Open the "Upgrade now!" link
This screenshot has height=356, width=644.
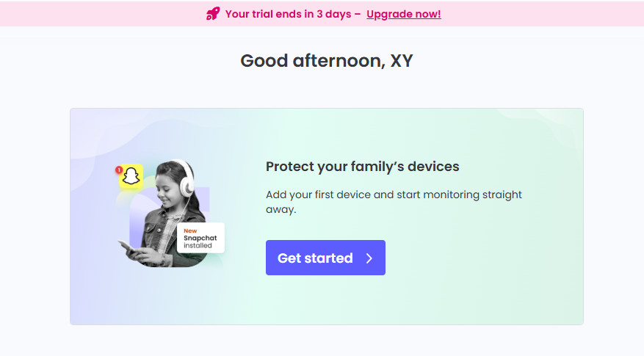[403, 14]
